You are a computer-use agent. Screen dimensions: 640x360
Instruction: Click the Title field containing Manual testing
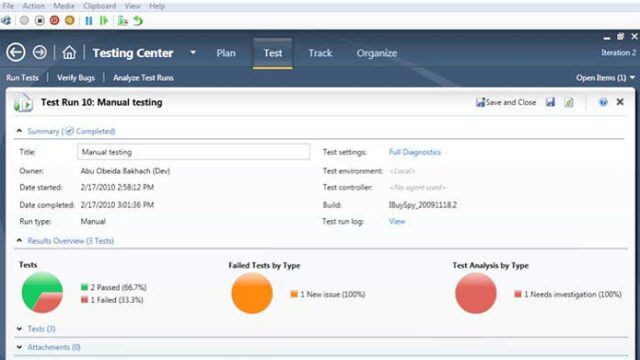pos(193,152)
